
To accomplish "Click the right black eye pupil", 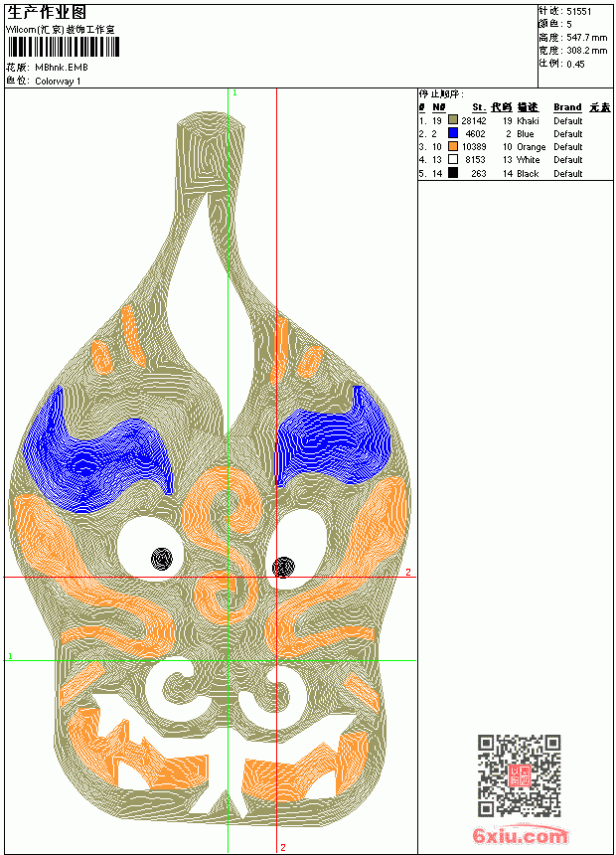I will pos(283,567).
